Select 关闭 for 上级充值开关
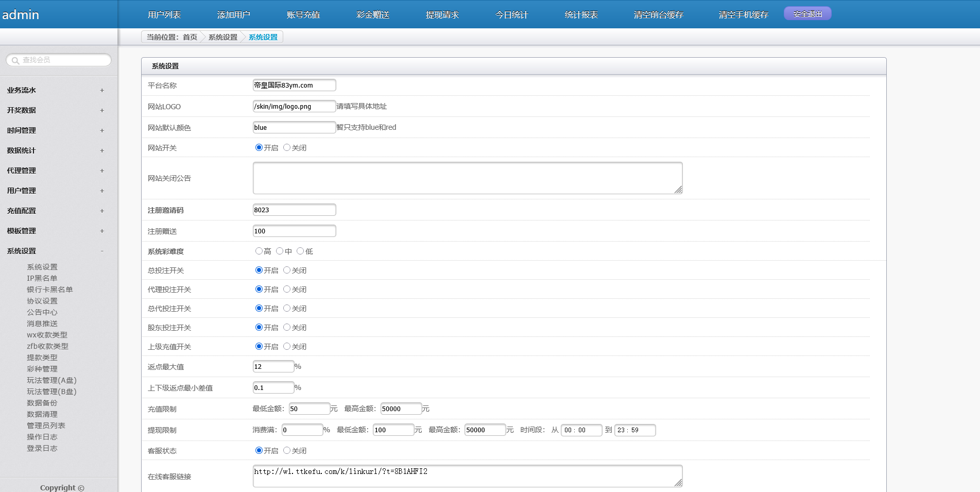 tap(287, 346)
